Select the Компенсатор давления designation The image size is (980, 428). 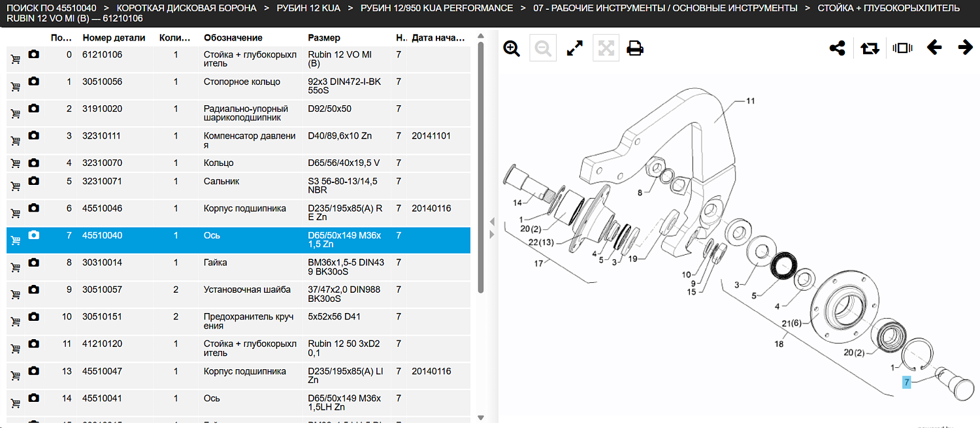(x=250, y=140)
